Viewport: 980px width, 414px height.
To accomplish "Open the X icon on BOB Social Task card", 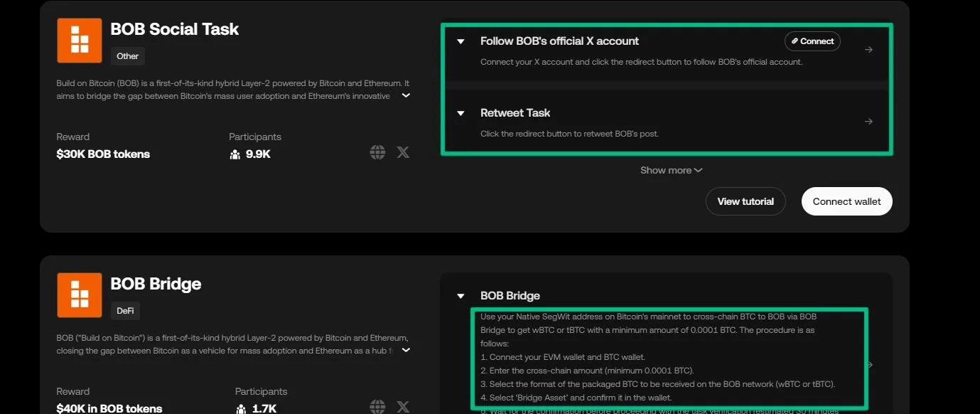I will [x=403, y=152].
